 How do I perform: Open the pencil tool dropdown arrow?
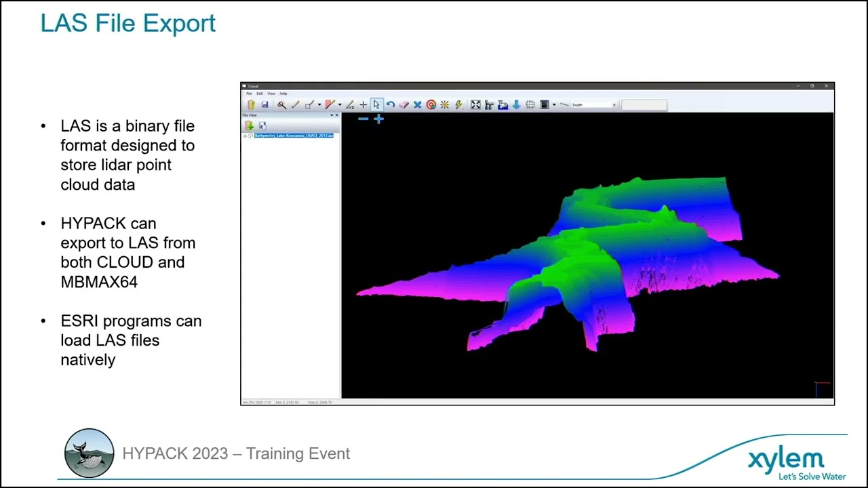pyautogui.click(x=340, y=104)
